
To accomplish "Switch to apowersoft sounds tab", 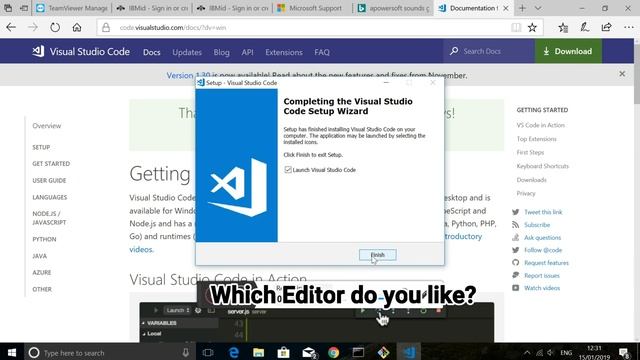I will 393,8.
